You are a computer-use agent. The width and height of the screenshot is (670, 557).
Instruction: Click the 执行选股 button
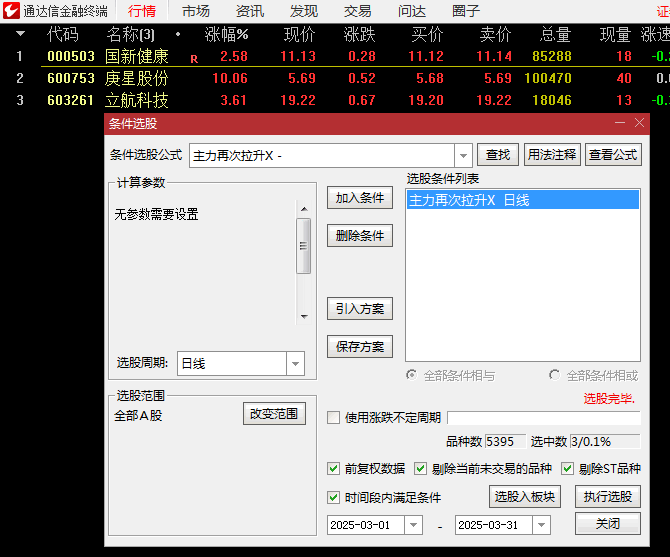[608, 496]
